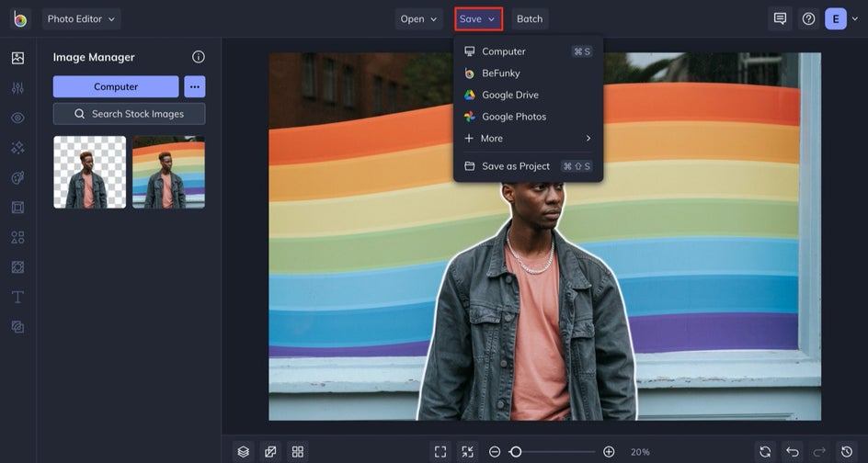The width and height of the screenshot is (868, 463).
Task: Choose Google Photos in the Save menu
Action: point(528,117)
